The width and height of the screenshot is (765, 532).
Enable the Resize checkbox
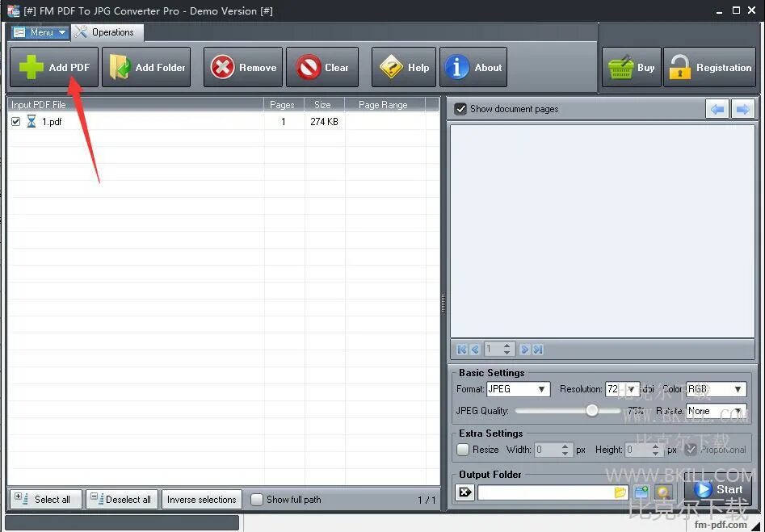coord(463,449)
